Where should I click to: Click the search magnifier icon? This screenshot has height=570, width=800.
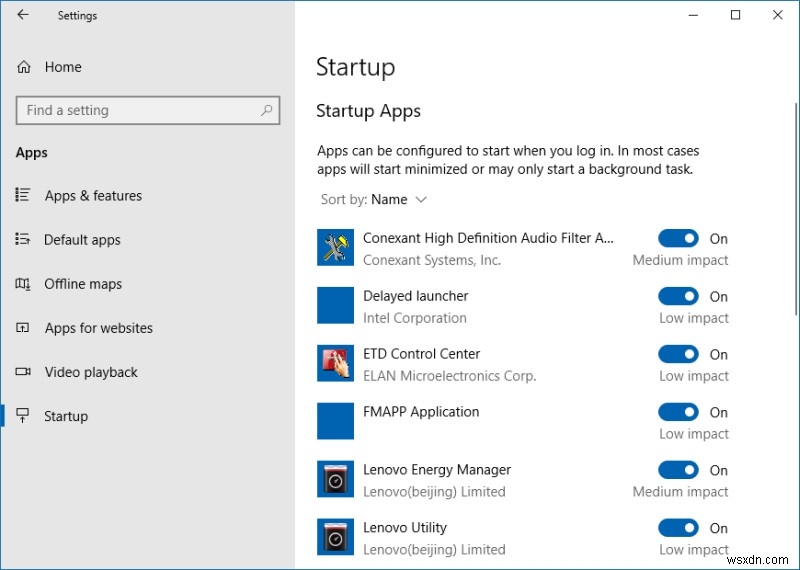[266, 110]
